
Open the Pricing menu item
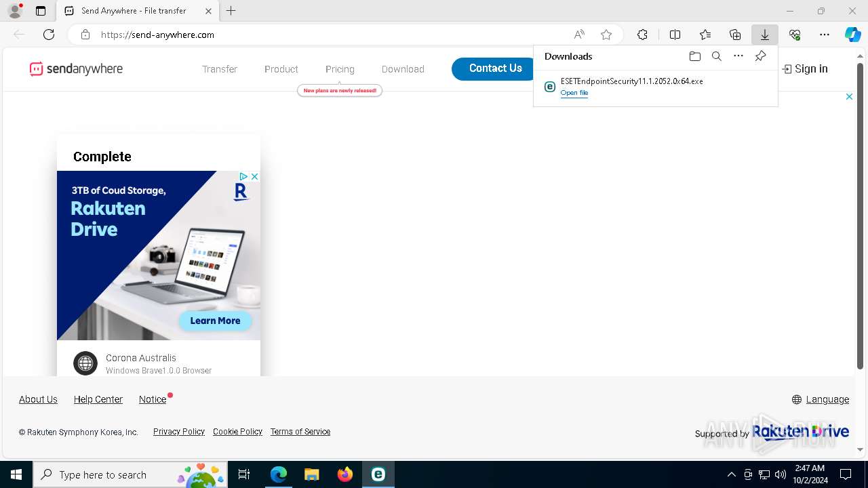(x=340, y=69)
